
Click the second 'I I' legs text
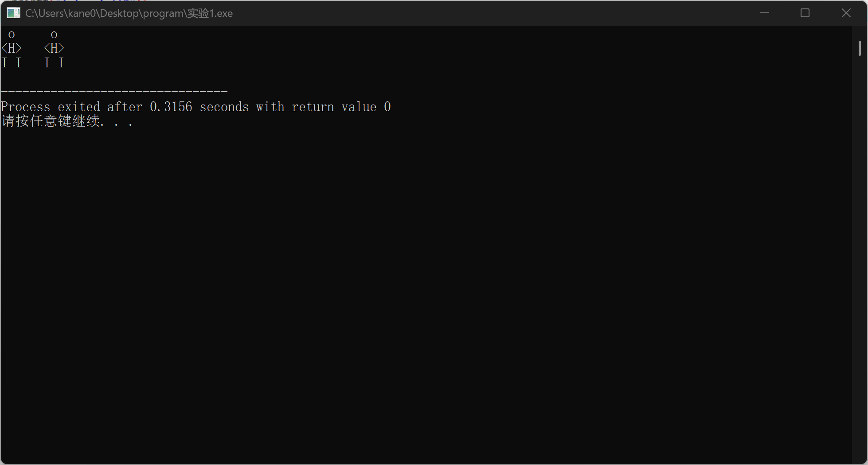(54, 63)
